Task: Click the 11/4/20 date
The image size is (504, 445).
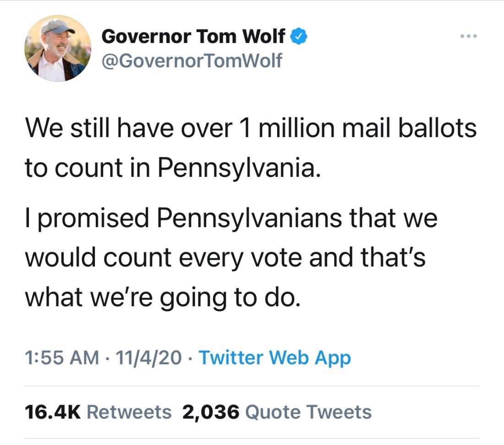Action: tap(149, 357)
